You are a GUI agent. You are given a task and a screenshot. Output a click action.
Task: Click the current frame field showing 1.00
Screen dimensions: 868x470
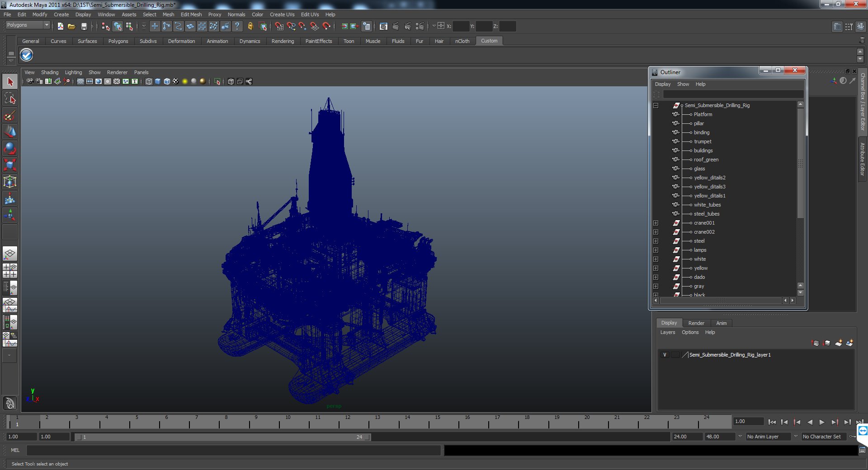tap(749, 421)
